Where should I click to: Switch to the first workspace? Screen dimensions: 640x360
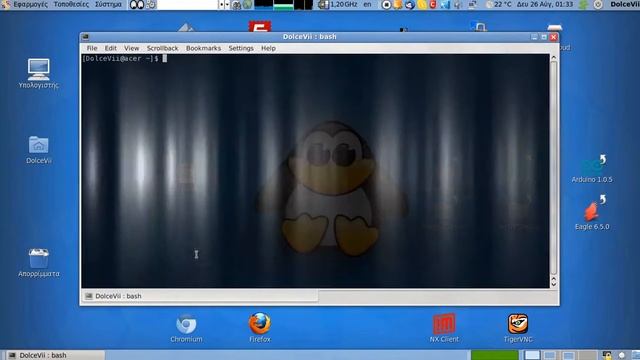532,355
